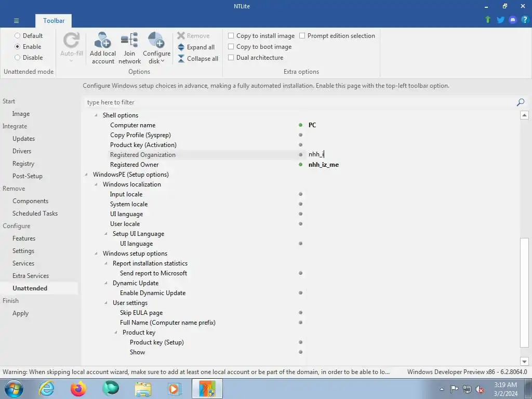Launch Firefox from taskbar

tap(78, 389)
